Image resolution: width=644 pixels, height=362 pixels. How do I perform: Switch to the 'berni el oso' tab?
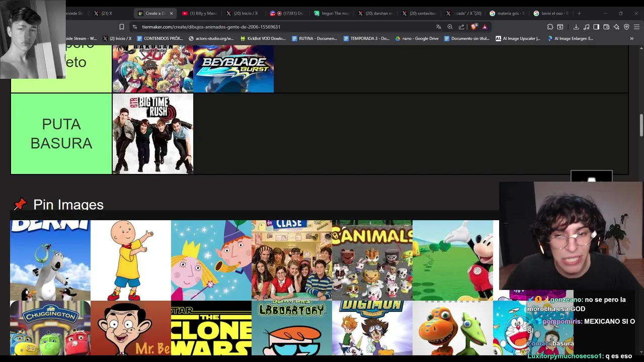(551, 13)
